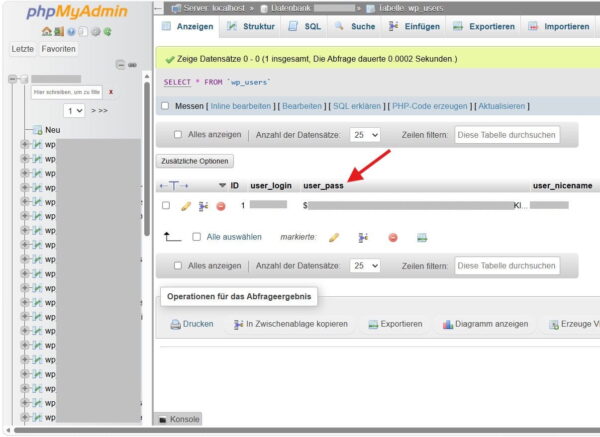Delete row 1 with red minus icon

(x=221, y=206)
